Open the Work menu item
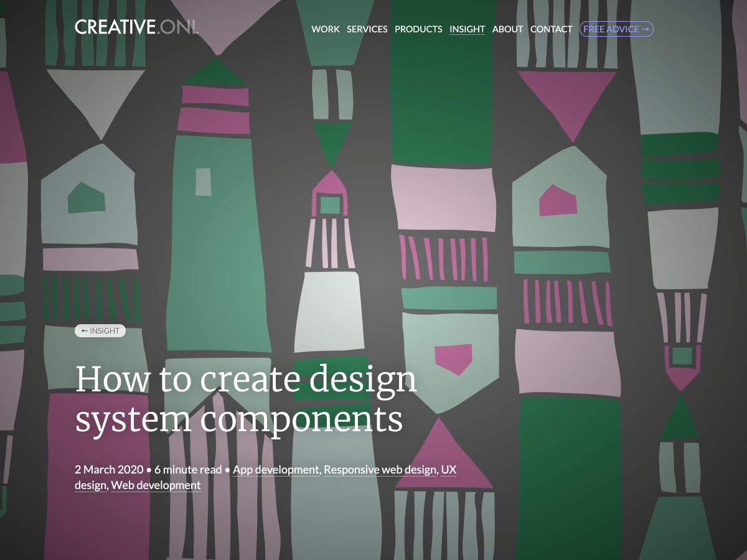This screenshot has height=560, width=747. pos(326,29)
